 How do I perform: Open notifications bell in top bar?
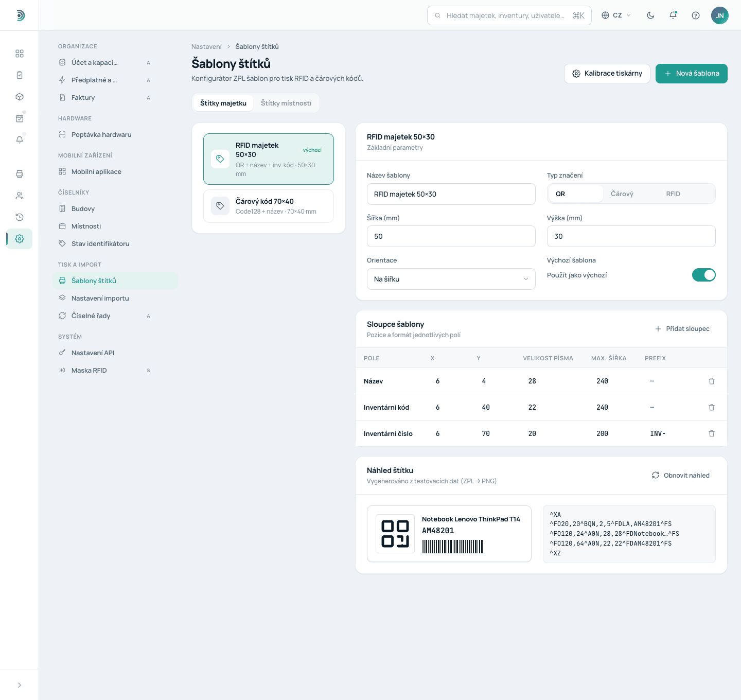tap(673, 15)
